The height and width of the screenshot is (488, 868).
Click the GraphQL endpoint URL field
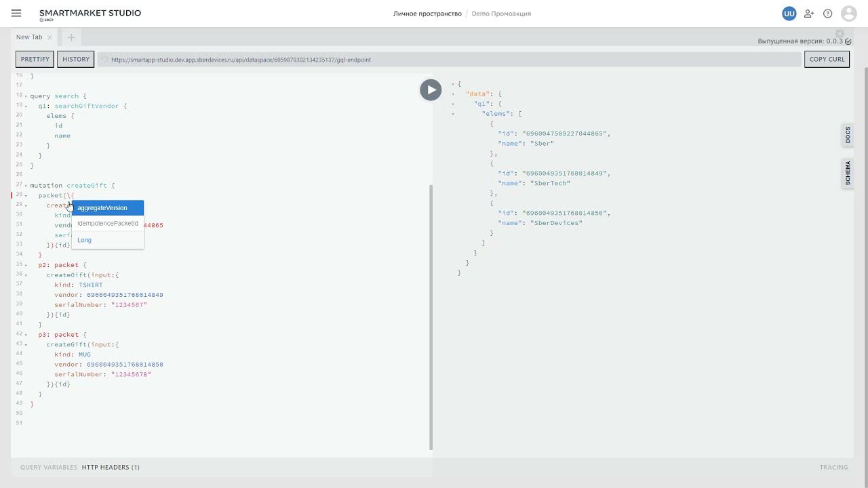point(449,60)
